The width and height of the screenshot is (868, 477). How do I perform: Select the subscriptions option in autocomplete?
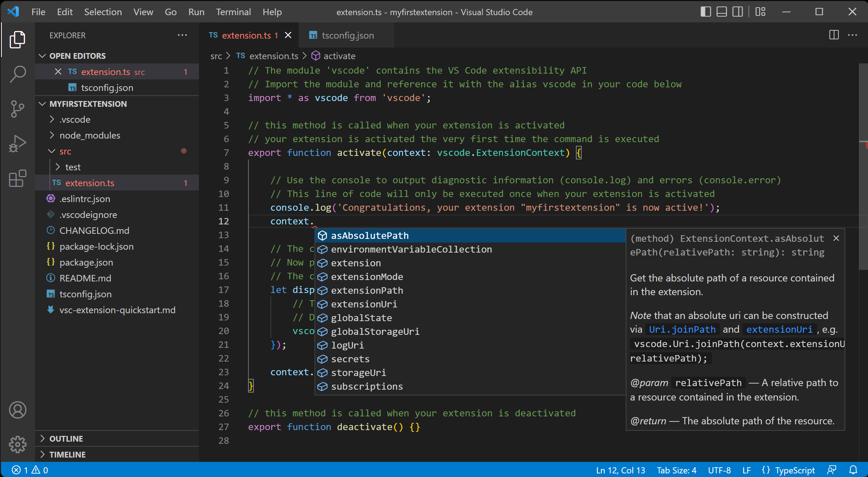(x=366, y=386)
